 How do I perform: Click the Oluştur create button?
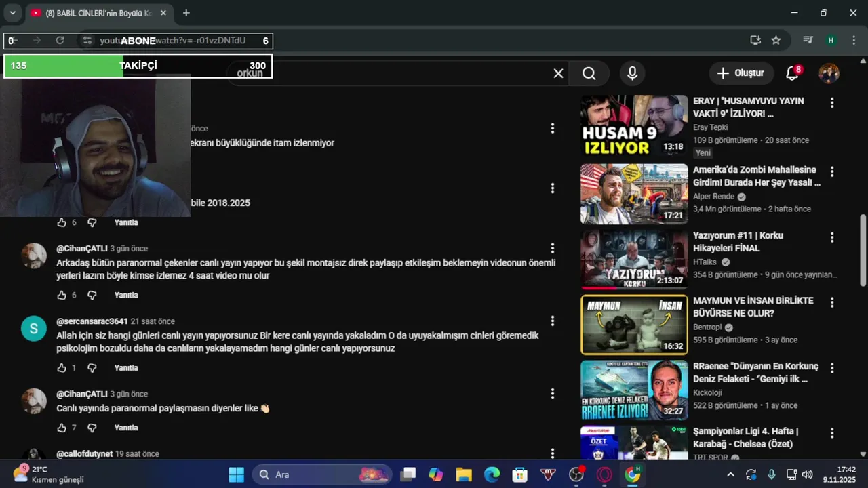741,73
